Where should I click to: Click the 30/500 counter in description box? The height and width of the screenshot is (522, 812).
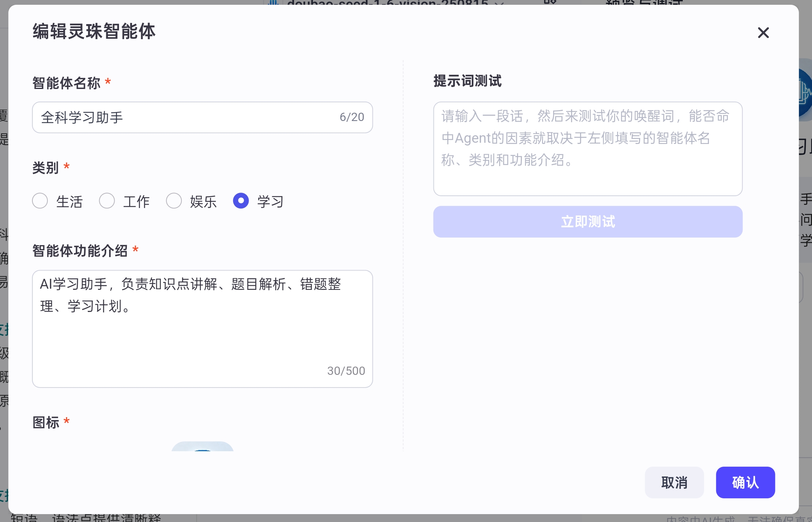click(346, 371)
